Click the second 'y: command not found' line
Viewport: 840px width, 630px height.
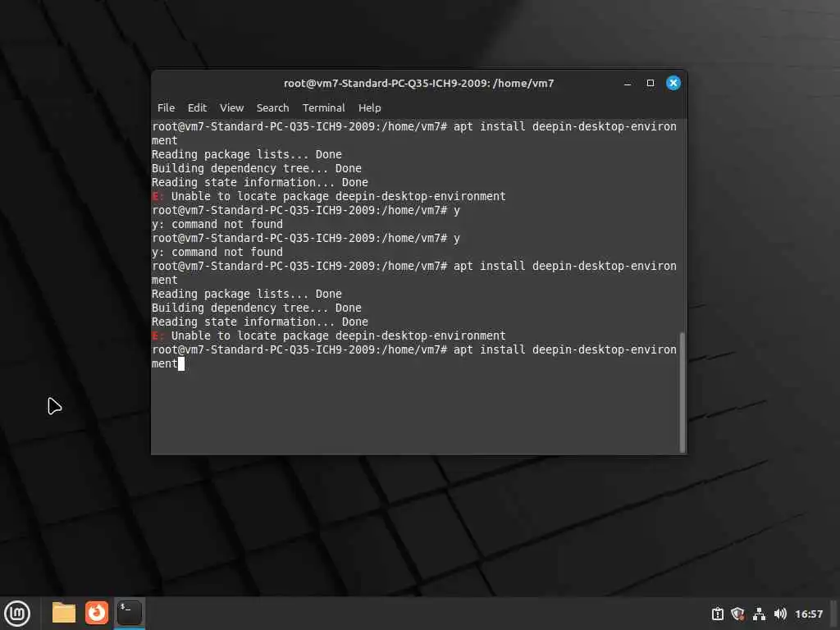click(217, 252)
